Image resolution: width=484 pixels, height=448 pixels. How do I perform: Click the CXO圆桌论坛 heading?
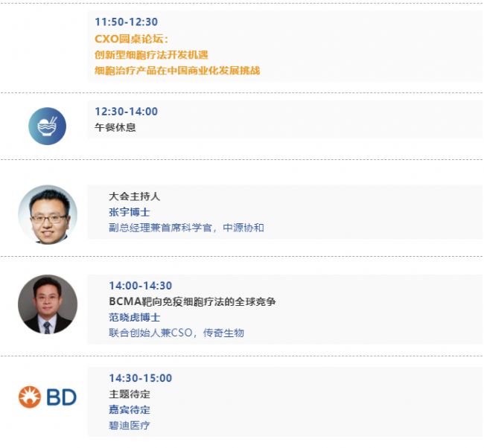pyautogui.click(x=132, y=39)
